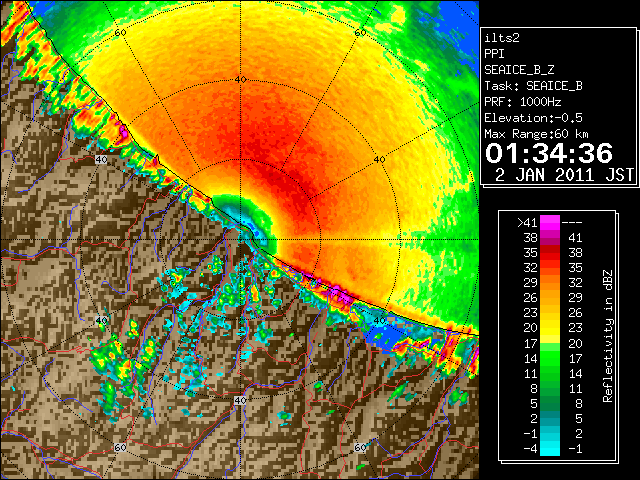This screenshot has height=480, width=640.
Task: Click the 'Max Range:60 km' line
Action: [536, 134]
